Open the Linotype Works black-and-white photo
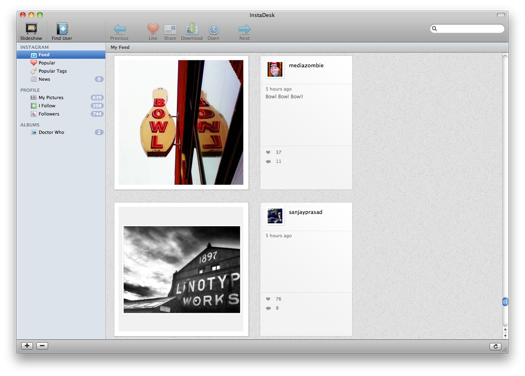Viewport: 525px width, 376px height. [x=182, y=270]
